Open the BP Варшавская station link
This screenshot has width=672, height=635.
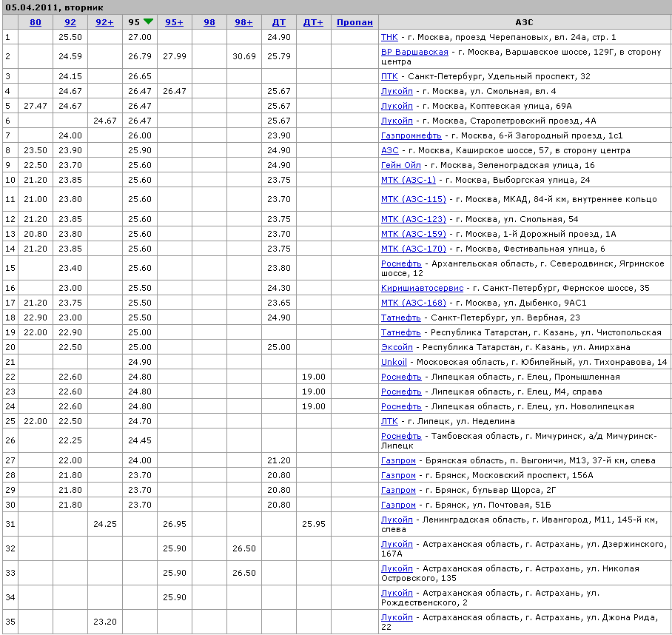[x=415, y=52]
